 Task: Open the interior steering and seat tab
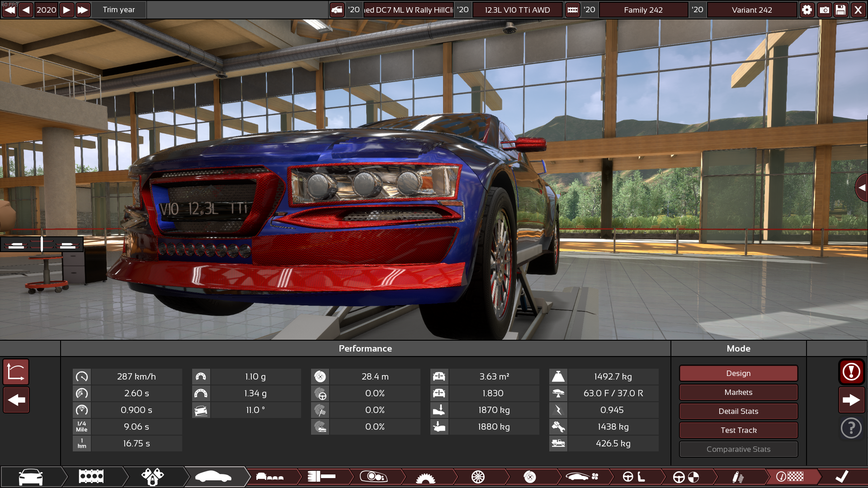point(634,477)
